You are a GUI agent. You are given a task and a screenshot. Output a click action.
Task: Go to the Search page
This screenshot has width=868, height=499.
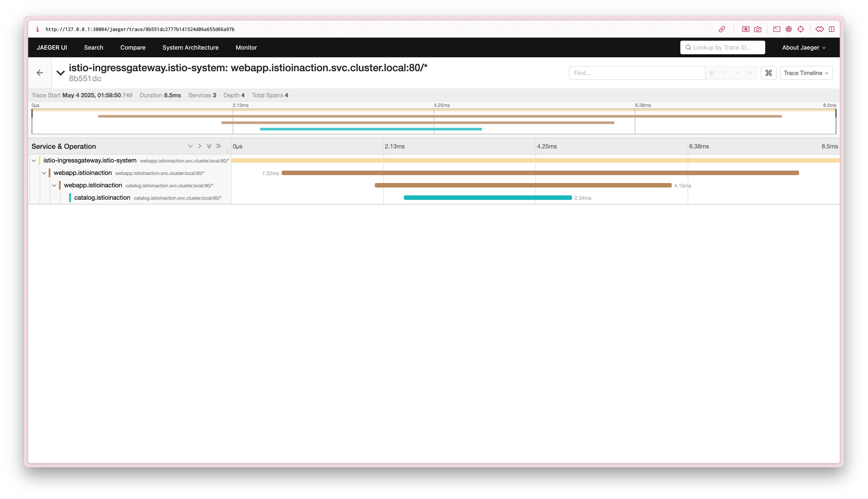click(x=93, y=47)
